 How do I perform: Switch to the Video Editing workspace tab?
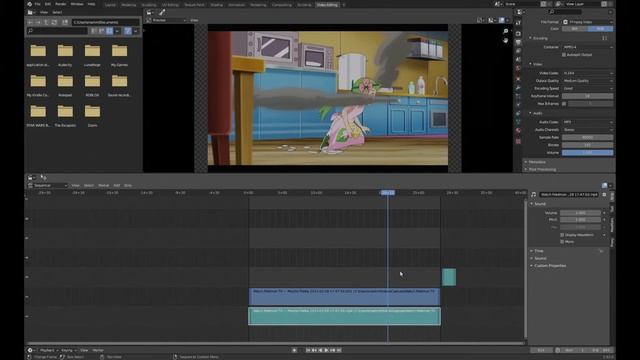point(327,5)
